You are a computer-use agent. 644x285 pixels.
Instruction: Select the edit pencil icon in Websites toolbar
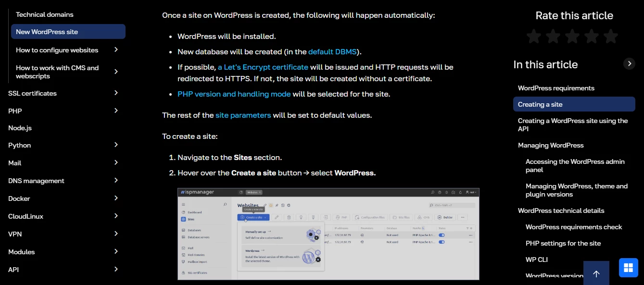pyautogui.click(x=277, y=217)
